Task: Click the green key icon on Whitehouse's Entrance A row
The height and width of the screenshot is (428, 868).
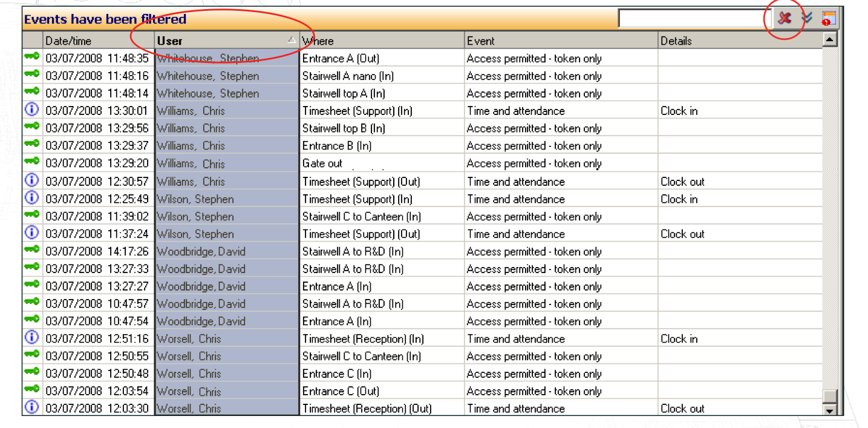Action: coord(33,58)
